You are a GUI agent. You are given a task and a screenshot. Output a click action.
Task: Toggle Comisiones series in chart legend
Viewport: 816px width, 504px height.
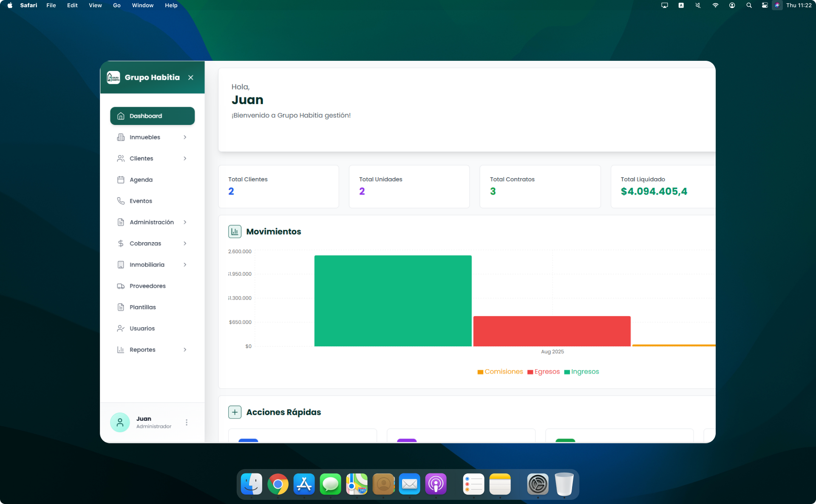(500, 372)
